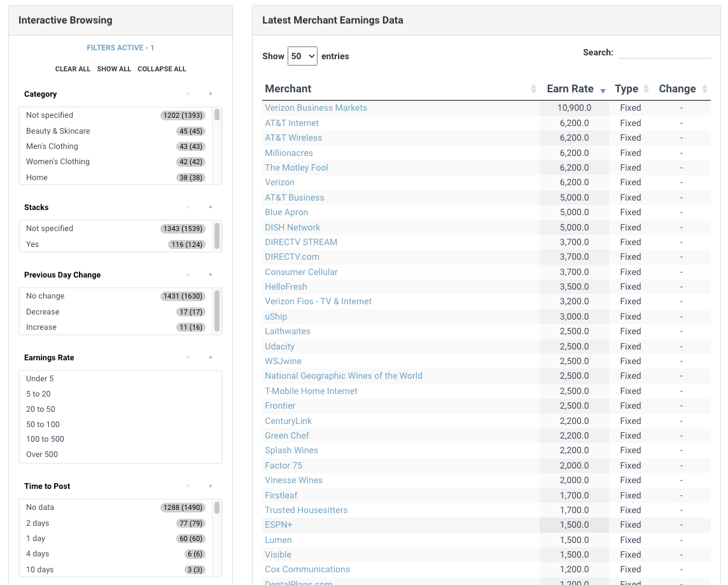The height and width of the screenshot is (585, 728).
Task: Select 4 days in Time to Post
Action: 116,554
